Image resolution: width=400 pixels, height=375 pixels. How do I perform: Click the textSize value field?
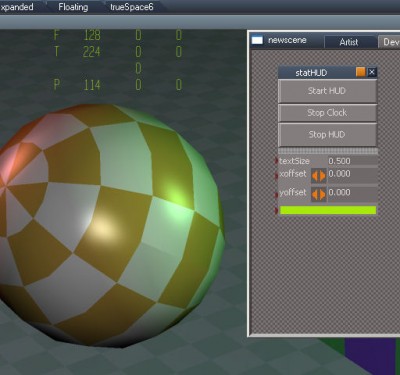coord(353,161)
